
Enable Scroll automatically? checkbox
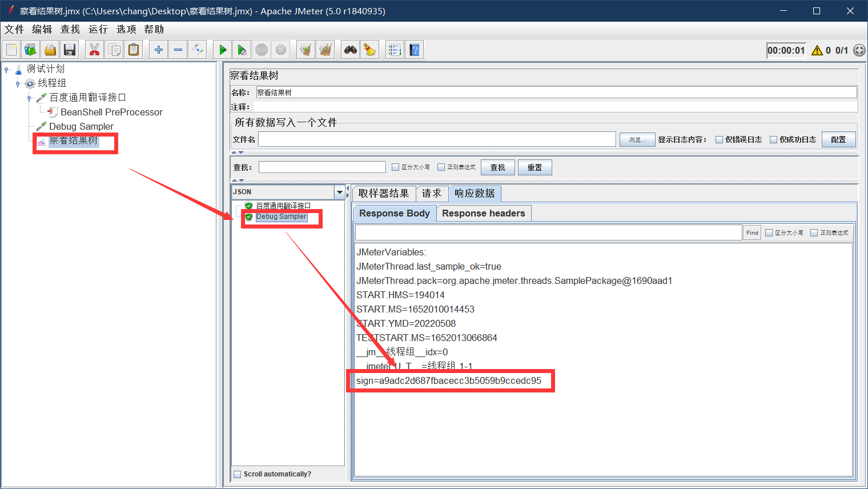coord(238,474)
